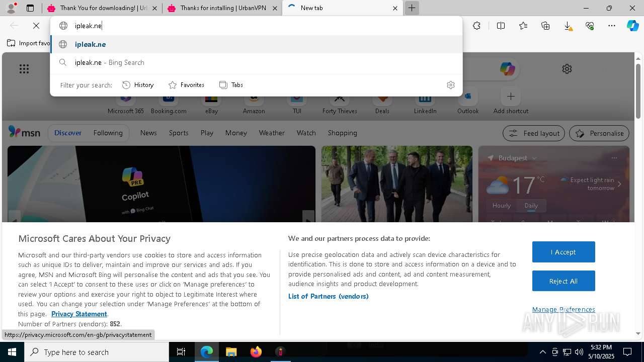The image size is (644, 362).
Task: Open Copilot news card thumbnail
Action: [161, 184]
